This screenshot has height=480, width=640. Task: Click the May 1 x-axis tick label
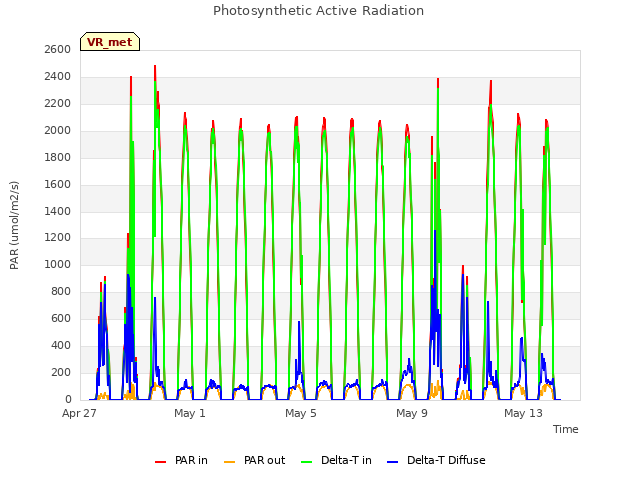click(190, 413)
